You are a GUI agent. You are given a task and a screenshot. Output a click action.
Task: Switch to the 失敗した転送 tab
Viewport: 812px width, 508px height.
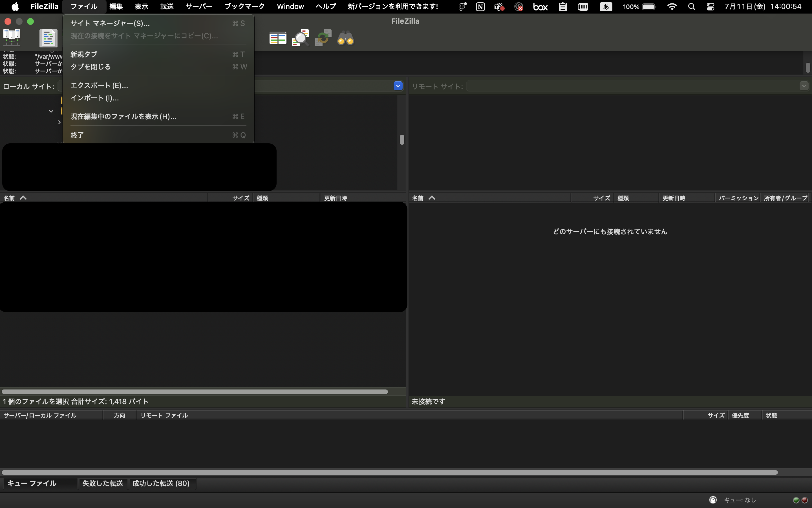(x=103, y=483)
